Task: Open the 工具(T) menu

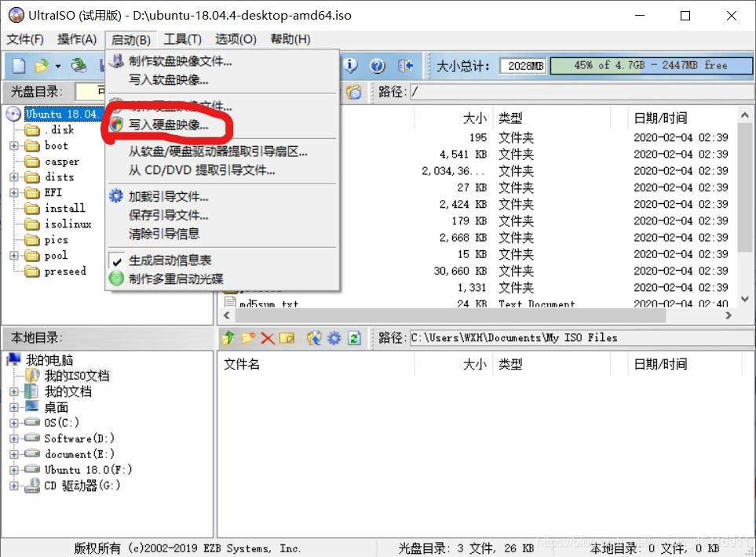Action: (x=182, y=39)
